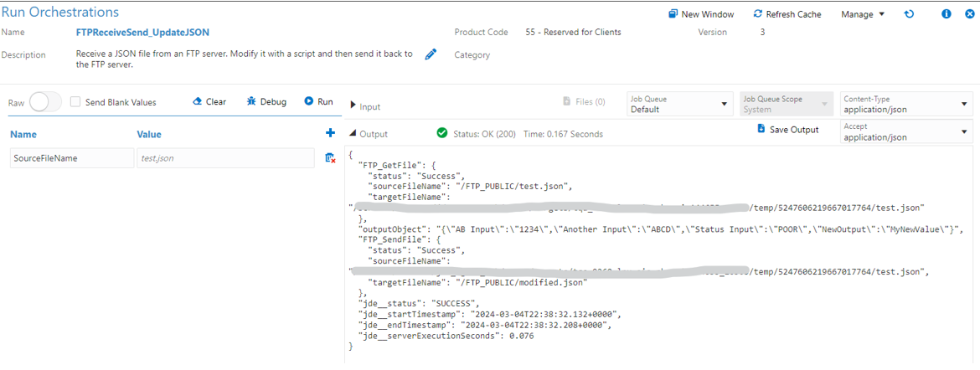Click the "outputObject" line in output
The image size is (980, 370).
tap(659, 229)
